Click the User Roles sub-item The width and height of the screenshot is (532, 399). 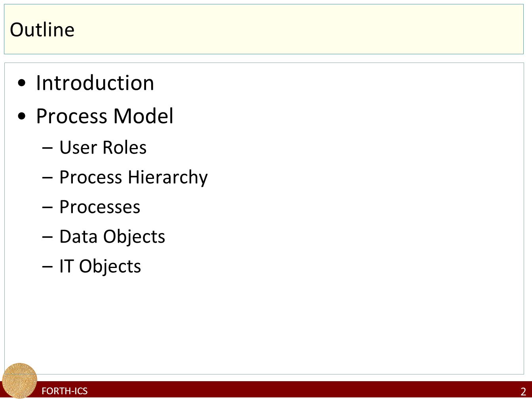tap(103, 147)
